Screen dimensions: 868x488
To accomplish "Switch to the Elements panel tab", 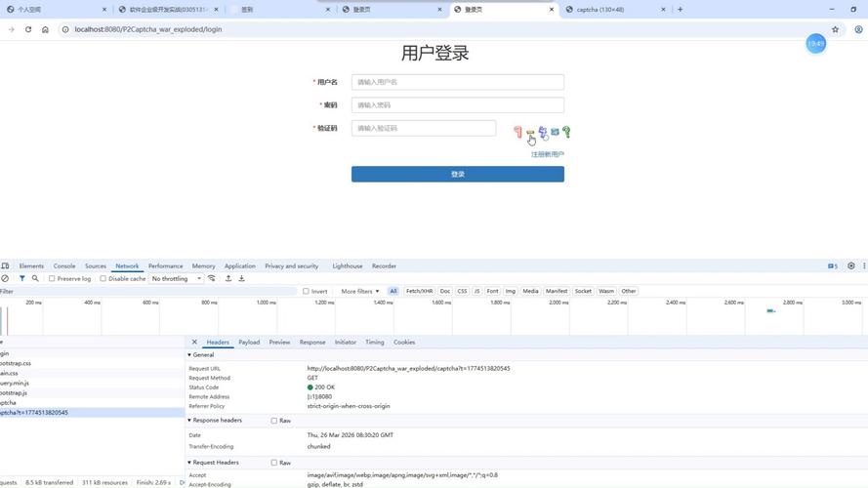I will click(31, 266).
